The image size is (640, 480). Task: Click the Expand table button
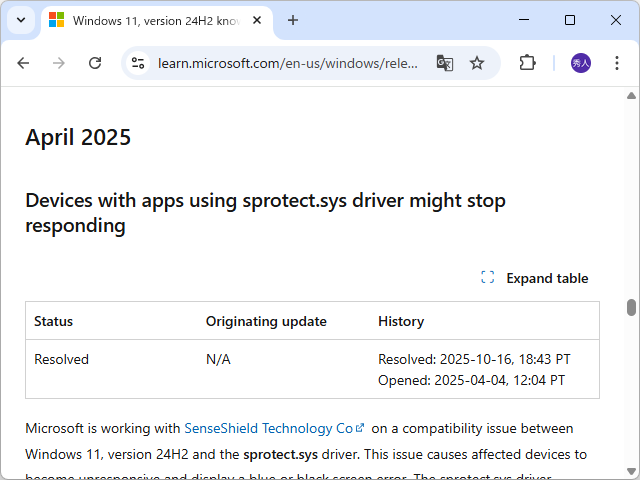pyautogui.click(x=535, y=278)
